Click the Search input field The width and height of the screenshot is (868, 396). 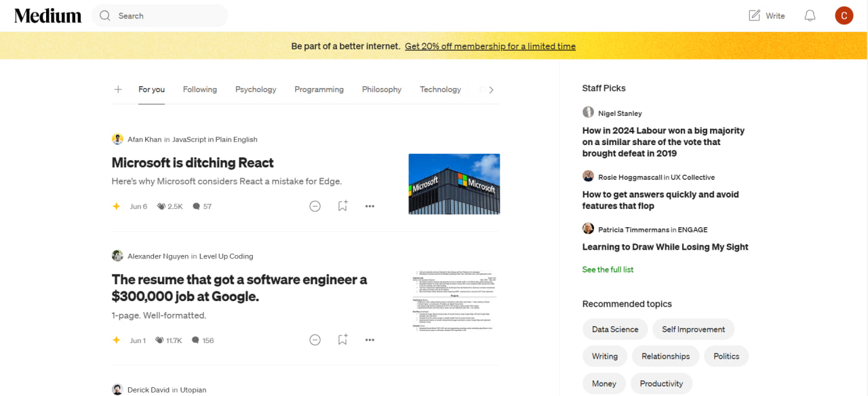[x=160, y=16]
